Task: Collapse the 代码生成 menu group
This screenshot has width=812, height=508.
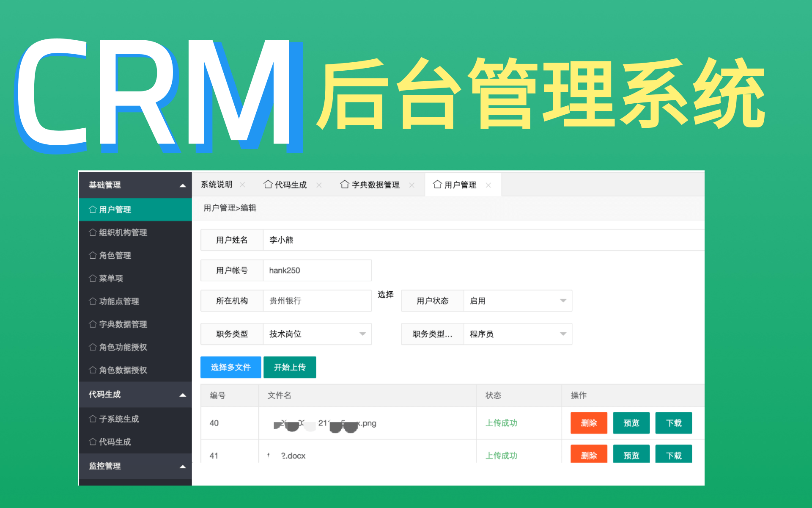Action: [183, 395]
